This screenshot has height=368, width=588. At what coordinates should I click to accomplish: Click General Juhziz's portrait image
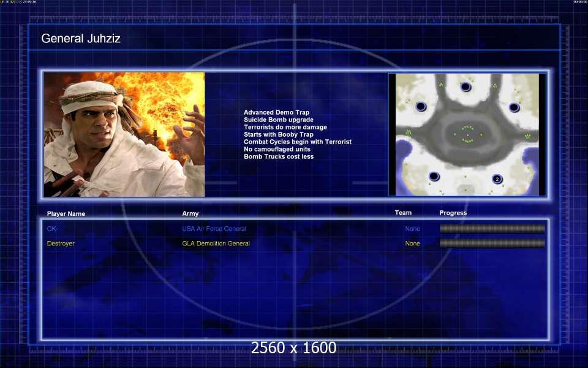[124, 134]
